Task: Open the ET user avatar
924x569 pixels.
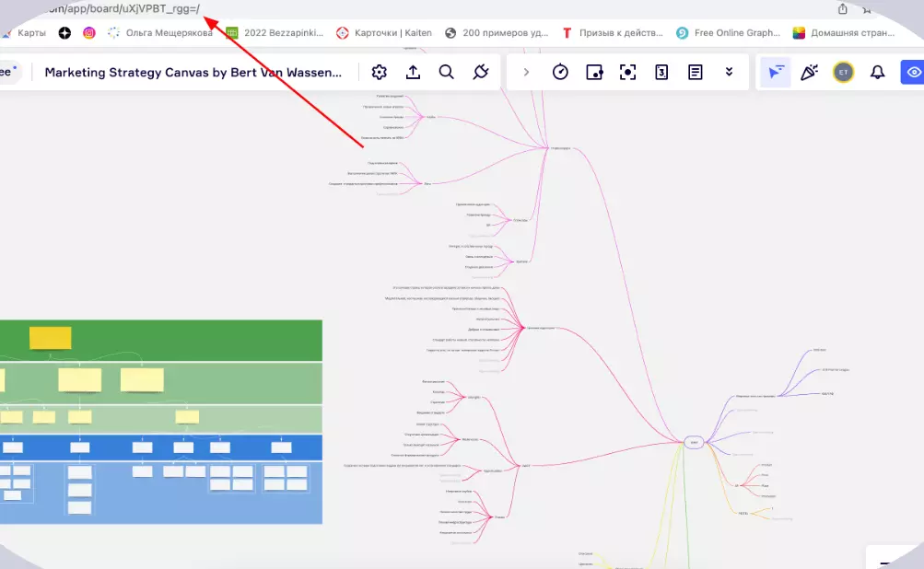Action: coord(843,73)
